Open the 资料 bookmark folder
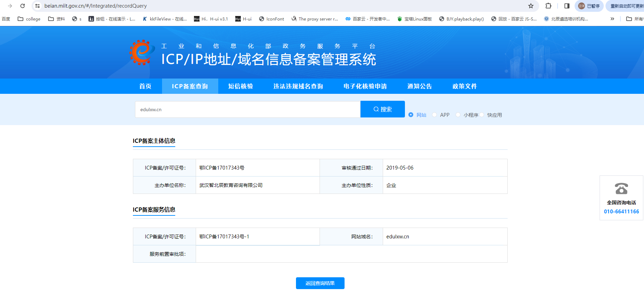This screenshot has width=644, height=295. 57,19
